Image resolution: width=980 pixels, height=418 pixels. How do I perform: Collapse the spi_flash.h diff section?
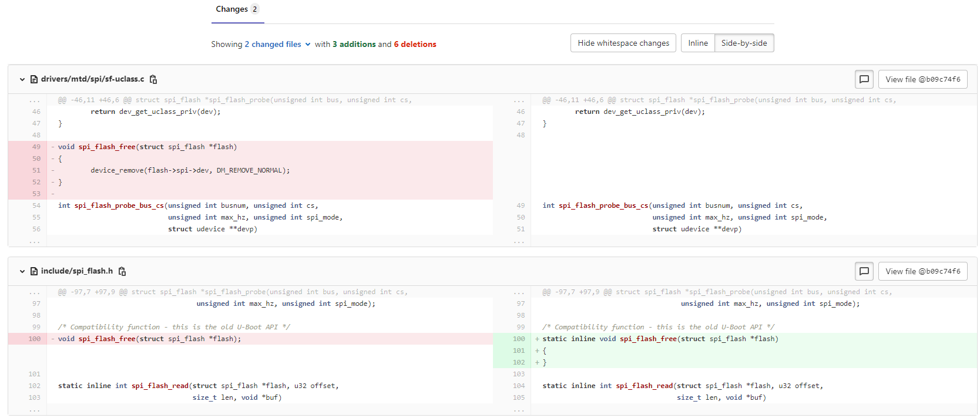point(22,271)
